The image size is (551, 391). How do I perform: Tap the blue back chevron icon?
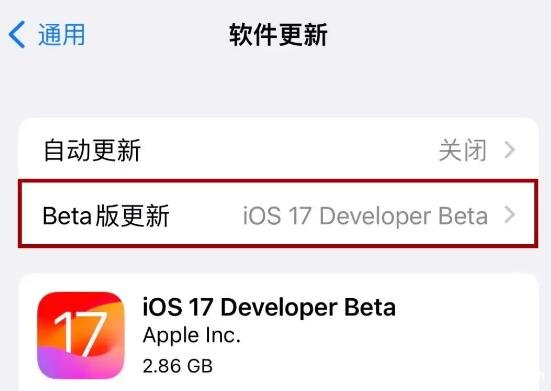[17, 34]
